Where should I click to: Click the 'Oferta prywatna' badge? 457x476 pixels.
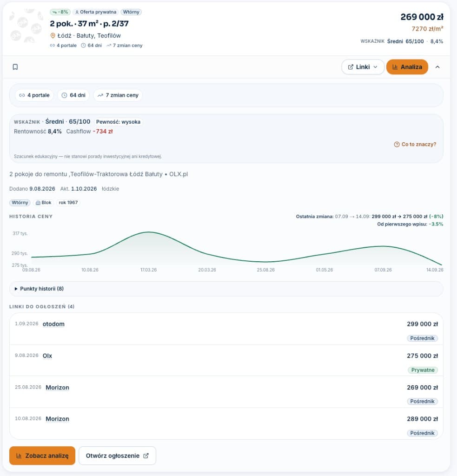(x=96, y=12)
